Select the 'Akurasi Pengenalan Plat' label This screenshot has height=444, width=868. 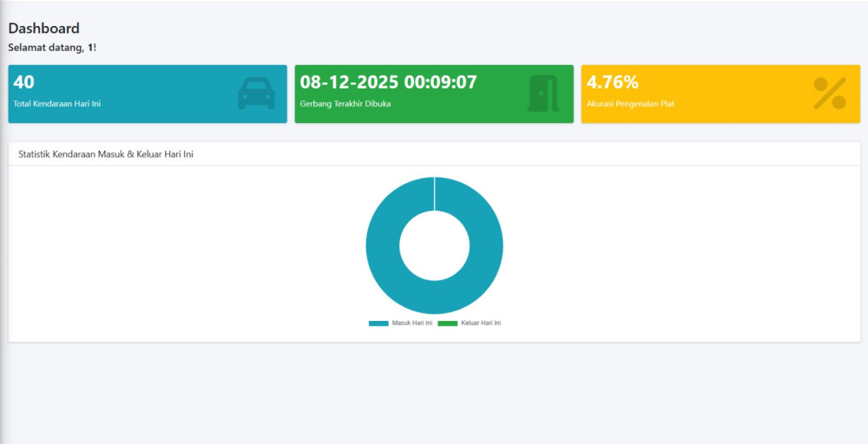pos(630,104)
